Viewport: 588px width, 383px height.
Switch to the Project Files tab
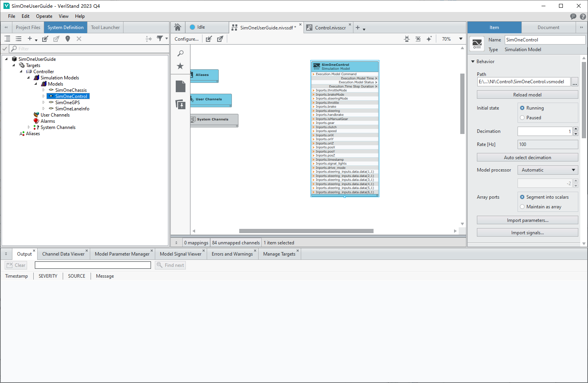pos(28,27)
